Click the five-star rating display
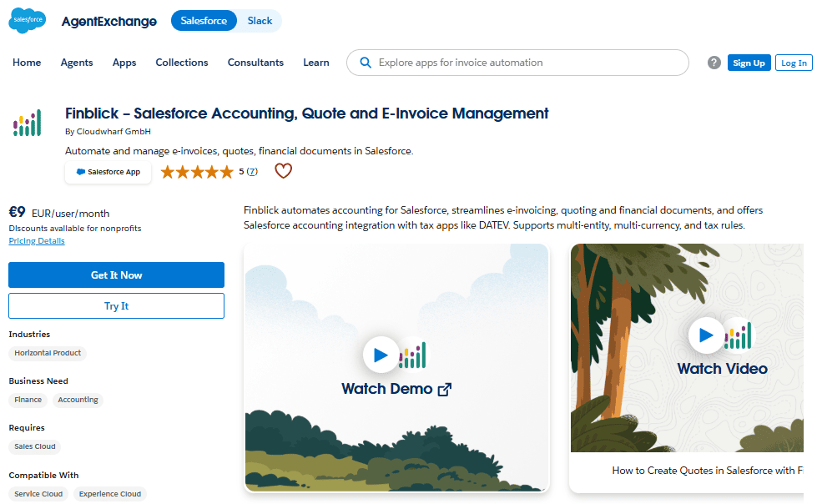The width and height of the screenshot is (817, 504). click(x=197, y=171)
